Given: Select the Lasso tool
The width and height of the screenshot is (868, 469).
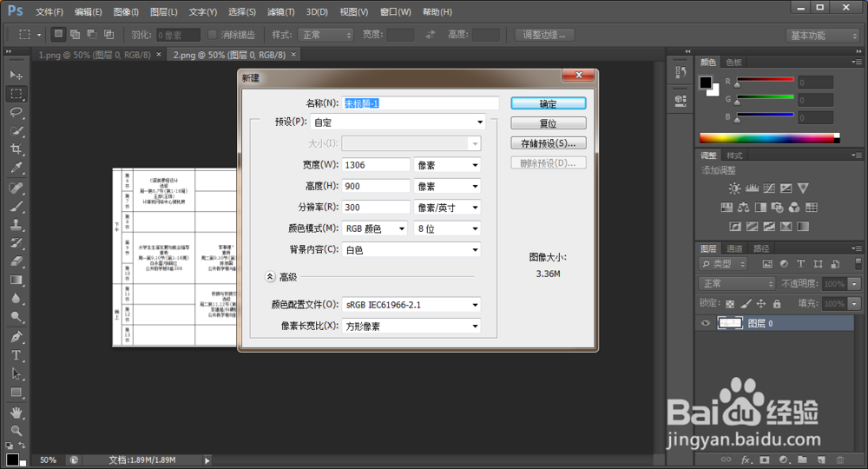Looking at the screenshot, I should point(16,112).
